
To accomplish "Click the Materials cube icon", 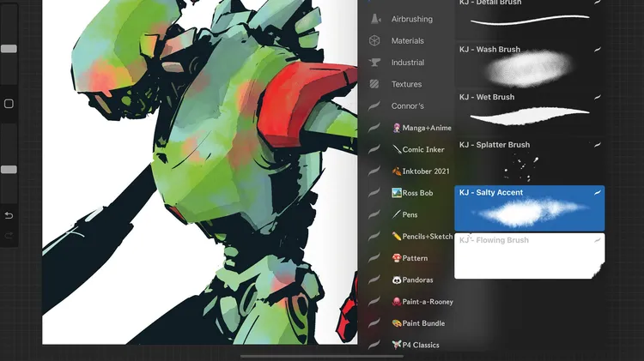I will point(374,40).
